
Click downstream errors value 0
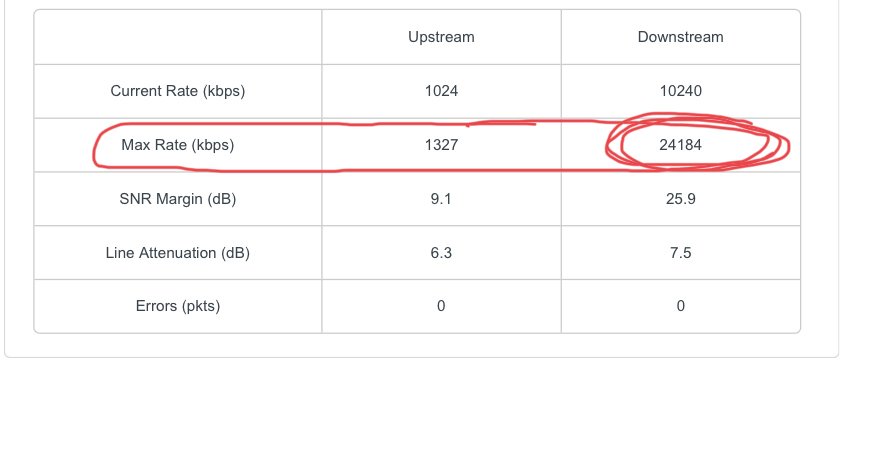(x=680, y=306)
